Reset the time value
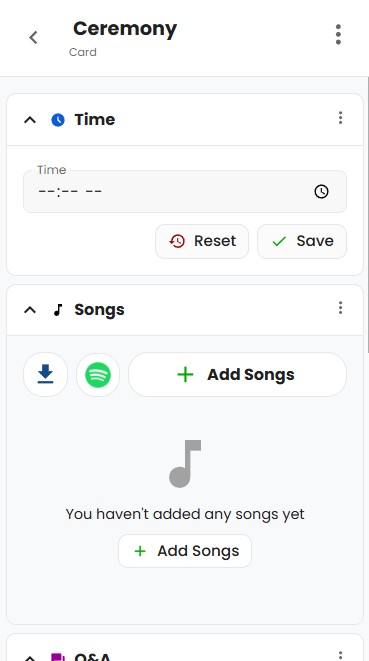This screenshot has width=369, height=661. [x=202, y=241]
